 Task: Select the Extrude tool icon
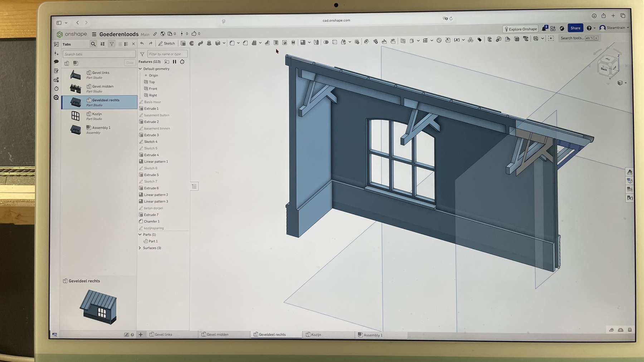183,43
